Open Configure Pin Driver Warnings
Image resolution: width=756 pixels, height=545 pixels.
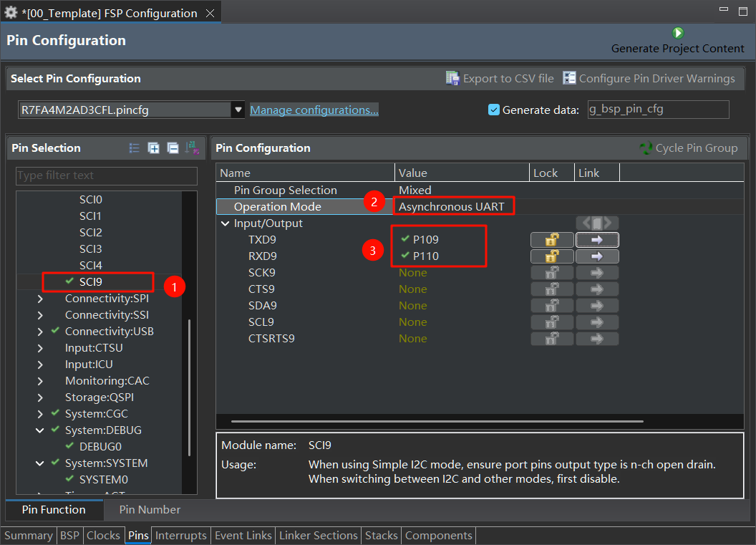(649, 78)
